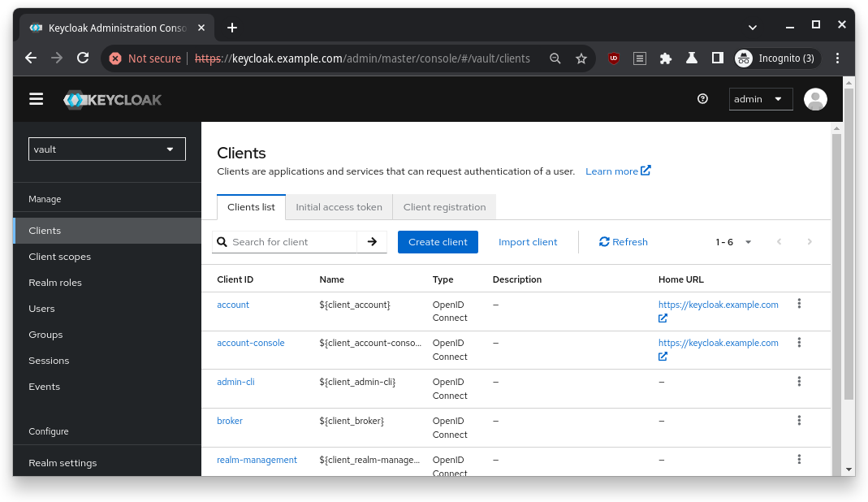Switch to Initial access token tab

click(x=339, y=207)
